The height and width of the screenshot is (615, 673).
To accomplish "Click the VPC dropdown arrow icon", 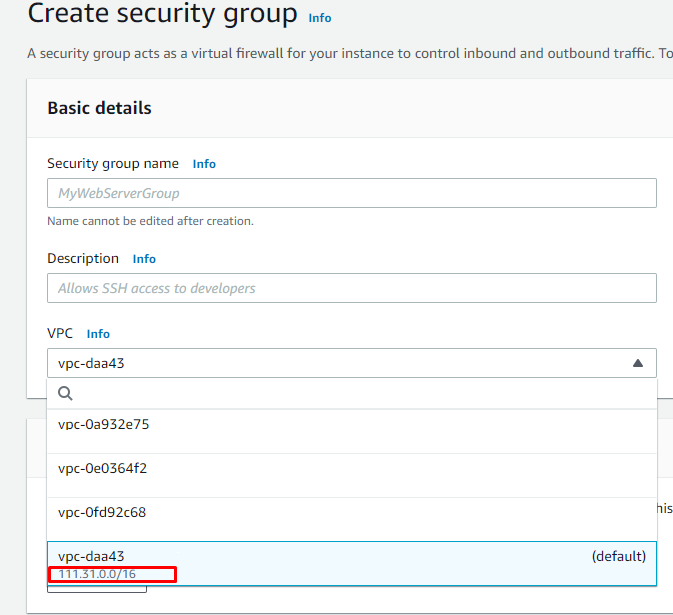I will tap(638, 363).
